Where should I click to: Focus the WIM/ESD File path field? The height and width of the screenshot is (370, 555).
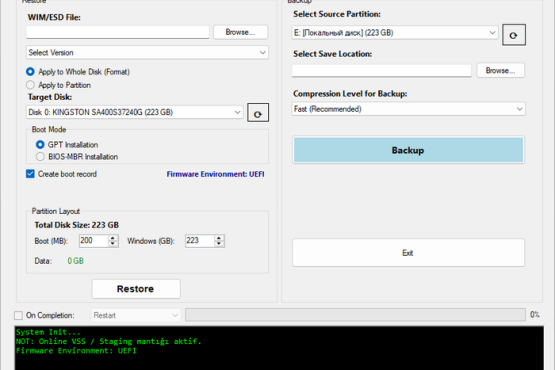[118, 32]
